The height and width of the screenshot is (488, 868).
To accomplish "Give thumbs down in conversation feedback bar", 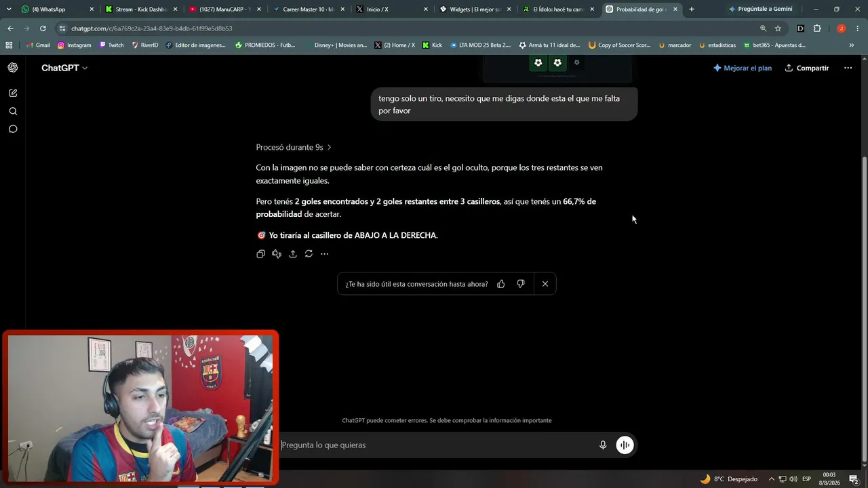I will [x=521, y=284].
